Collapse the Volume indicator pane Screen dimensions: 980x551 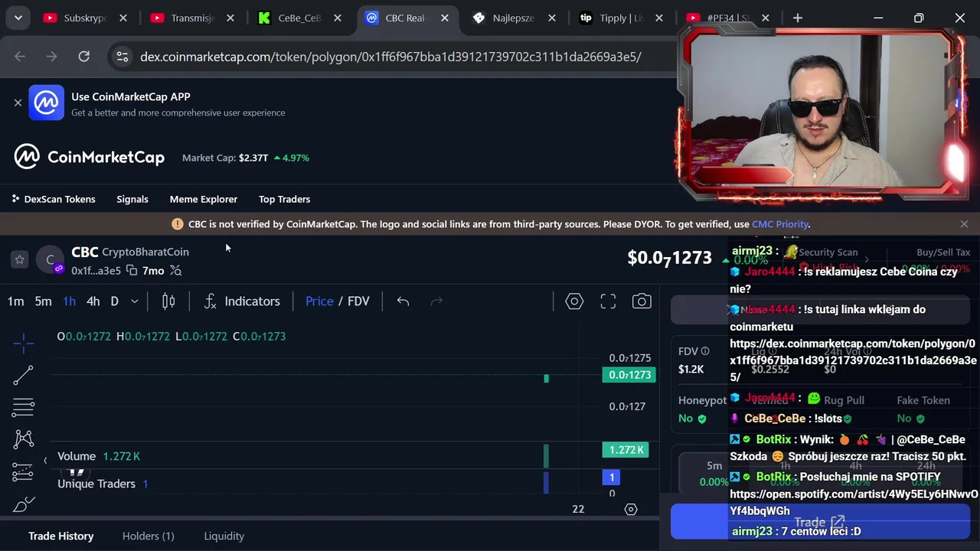[44, 460]
